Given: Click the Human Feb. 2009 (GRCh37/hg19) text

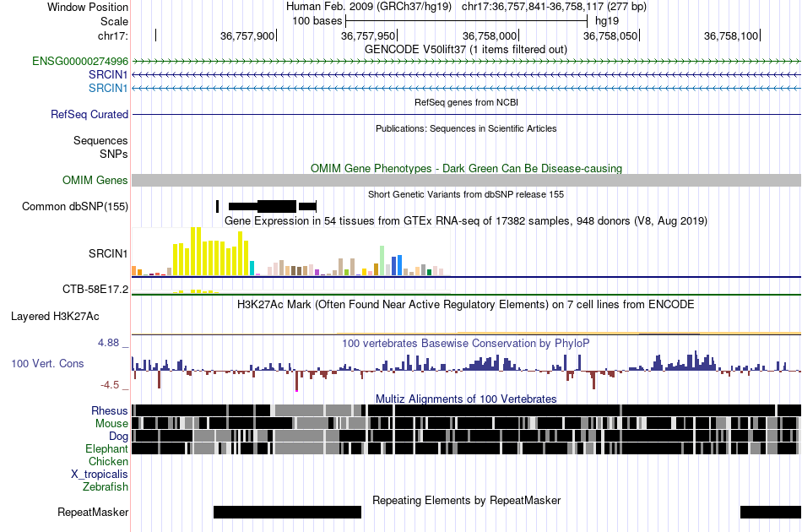Looking at the screenshot, I should (369, 7).
